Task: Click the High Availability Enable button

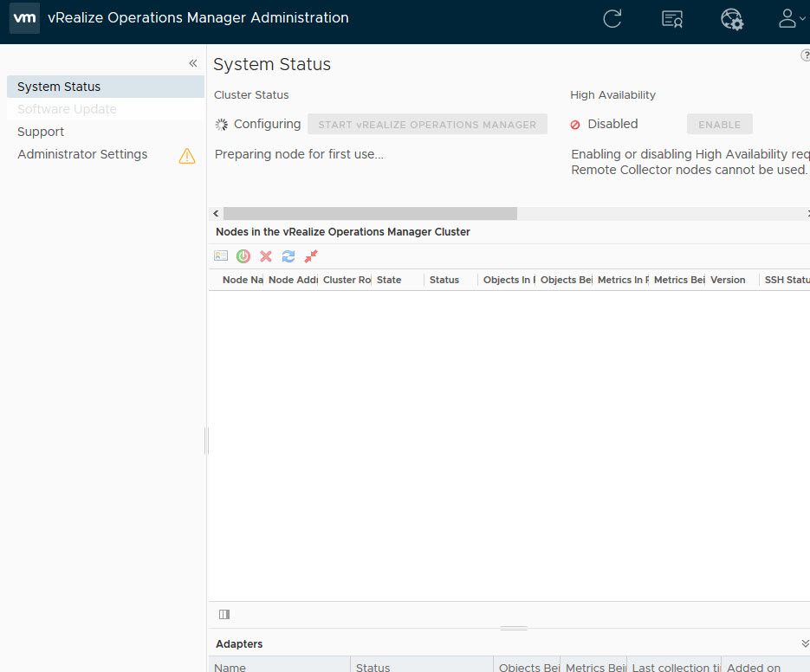Action: pos(719,124)
